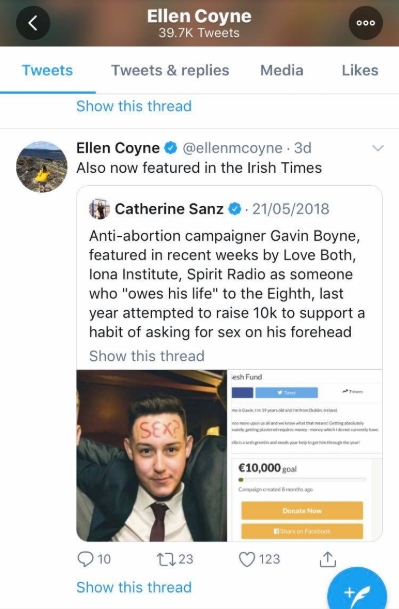Open the €10,000 goal fundraiser screenshot
The height and width of the screenshot is (609, 399).
(x=305, y=456)
